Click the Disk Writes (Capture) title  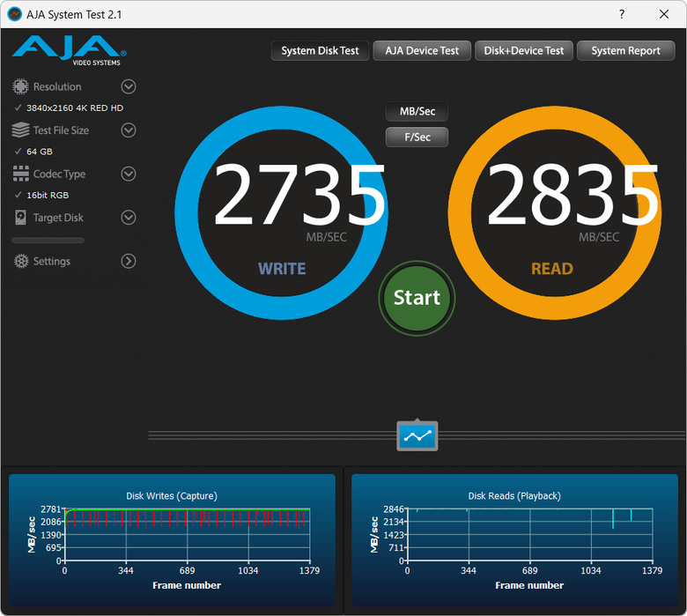tap(172, 496)
